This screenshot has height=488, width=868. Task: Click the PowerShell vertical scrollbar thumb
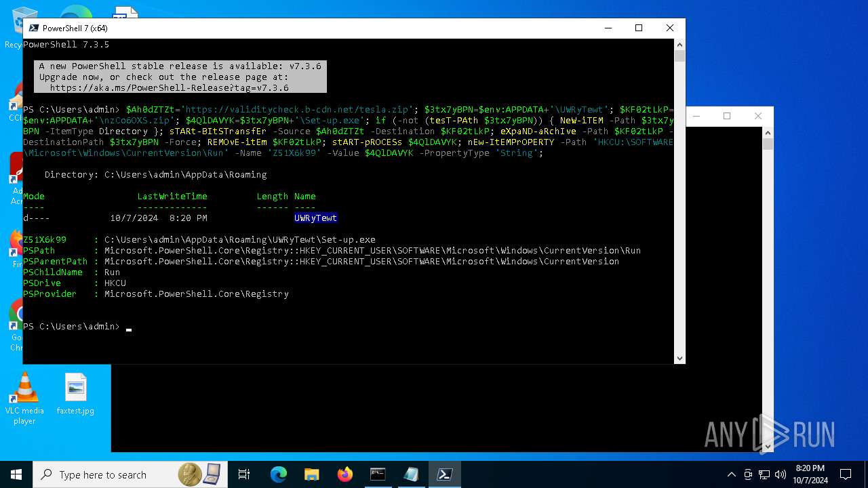(x=679, y=56)
